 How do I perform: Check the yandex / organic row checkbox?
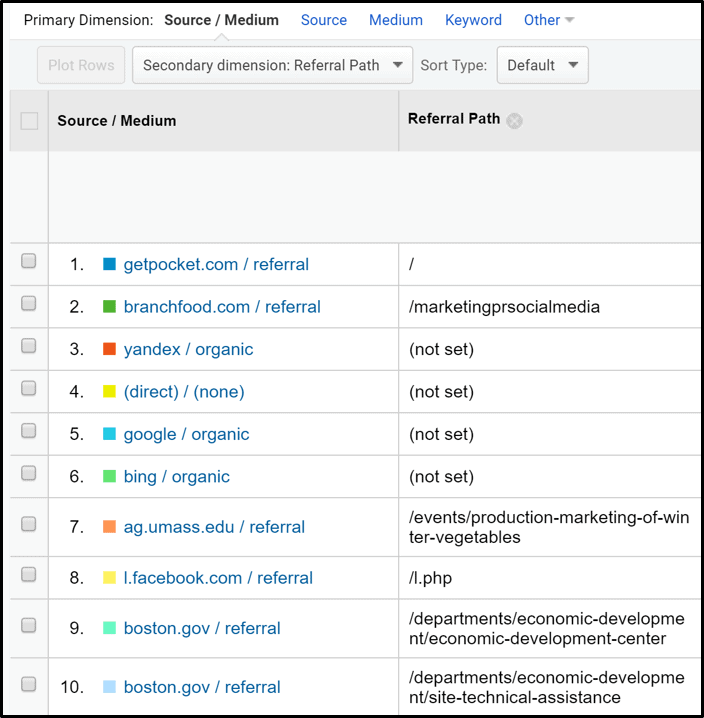pos(29,346)
